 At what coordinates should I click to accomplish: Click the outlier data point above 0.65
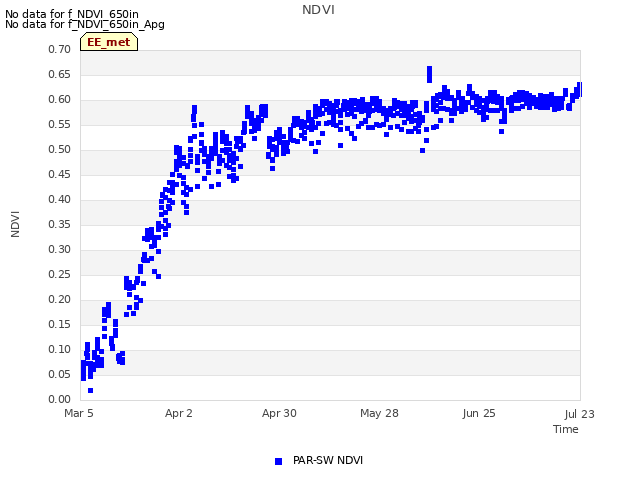[x=429, y=74]
